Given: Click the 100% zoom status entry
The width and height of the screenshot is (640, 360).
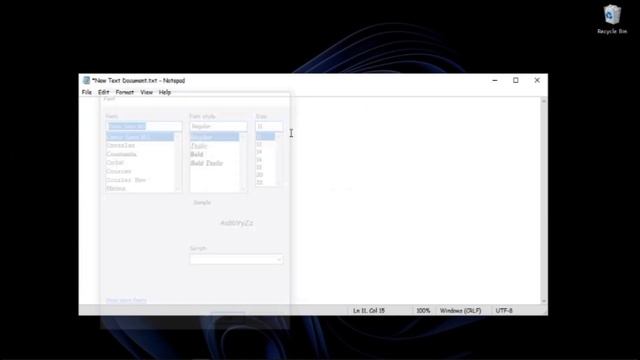Looking at the screenshot, I should [423, 311].
